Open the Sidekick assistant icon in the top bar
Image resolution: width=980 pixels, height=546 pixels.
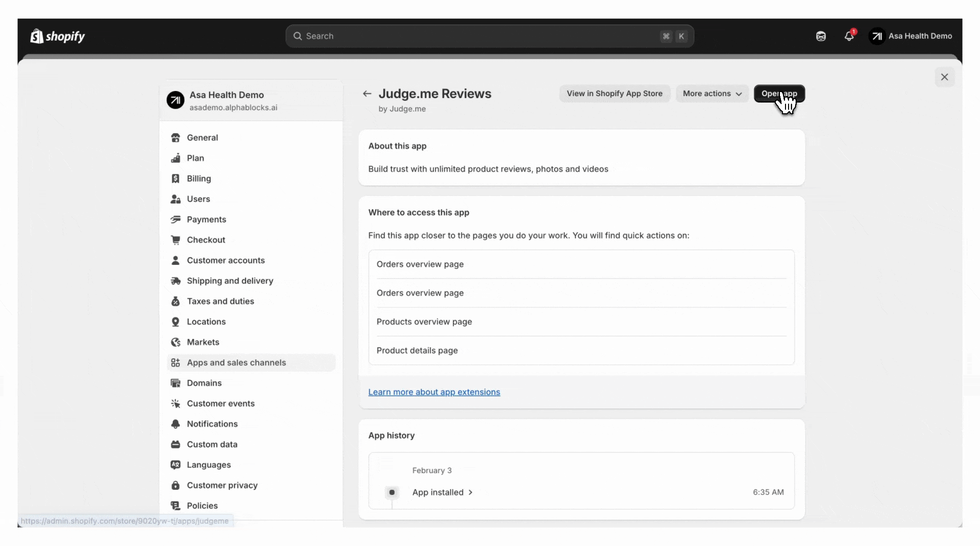coord(821,36)
